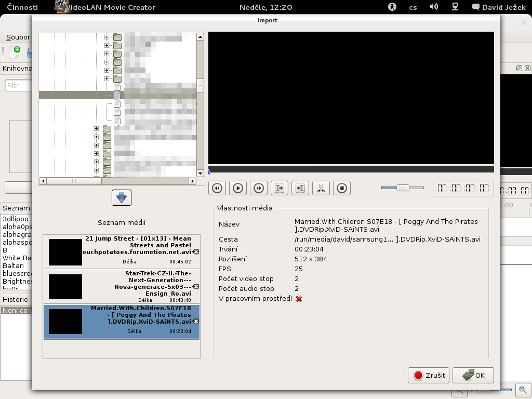Viewport: 532px width, 399px height.
Task: Click the rewind button under the preview
Action: click(217, 188)
